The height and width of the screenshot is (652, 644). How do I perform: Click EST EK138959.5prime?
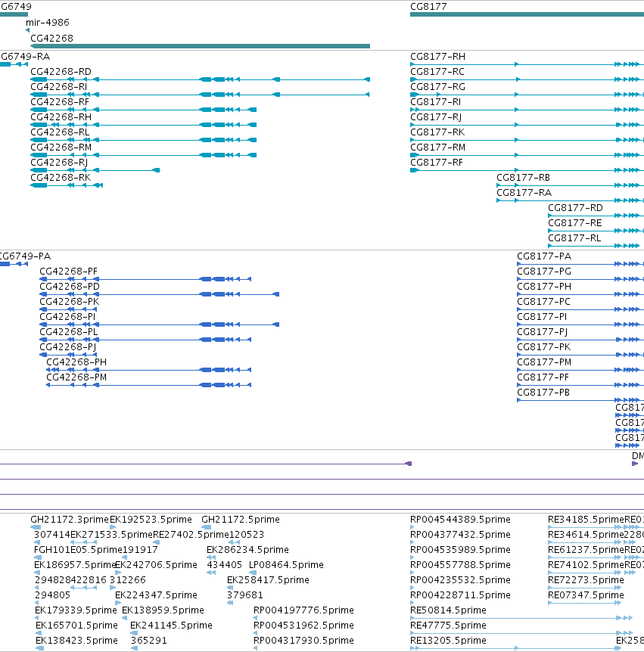163,610
